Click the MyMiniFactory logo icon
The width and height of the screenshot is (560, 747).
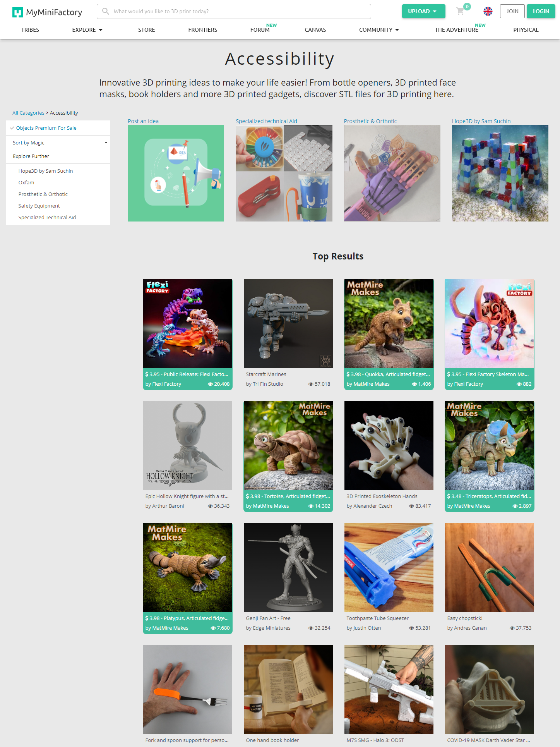[x=17, y=12]
